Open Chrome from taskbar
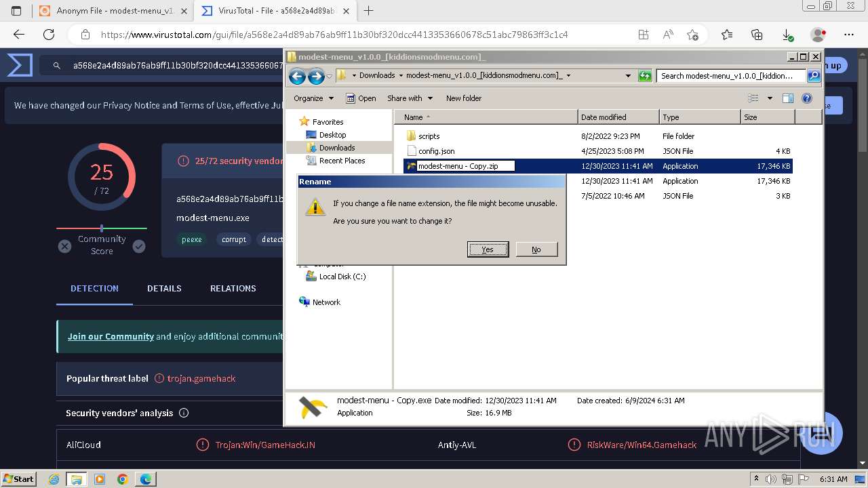 tap(122, 479)
